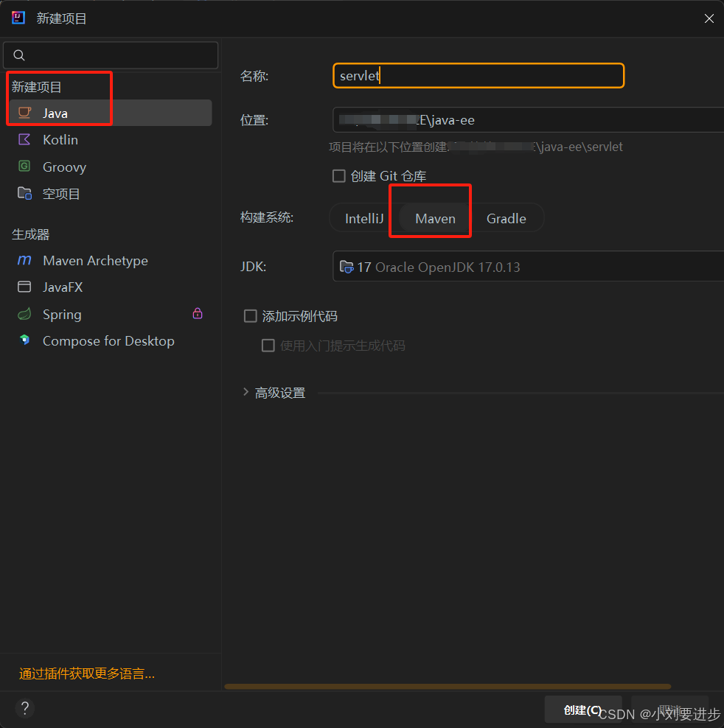Screen dimensions: 724x728
Task: Click the lock icon beside Spring
Action: tap(198, 313)
